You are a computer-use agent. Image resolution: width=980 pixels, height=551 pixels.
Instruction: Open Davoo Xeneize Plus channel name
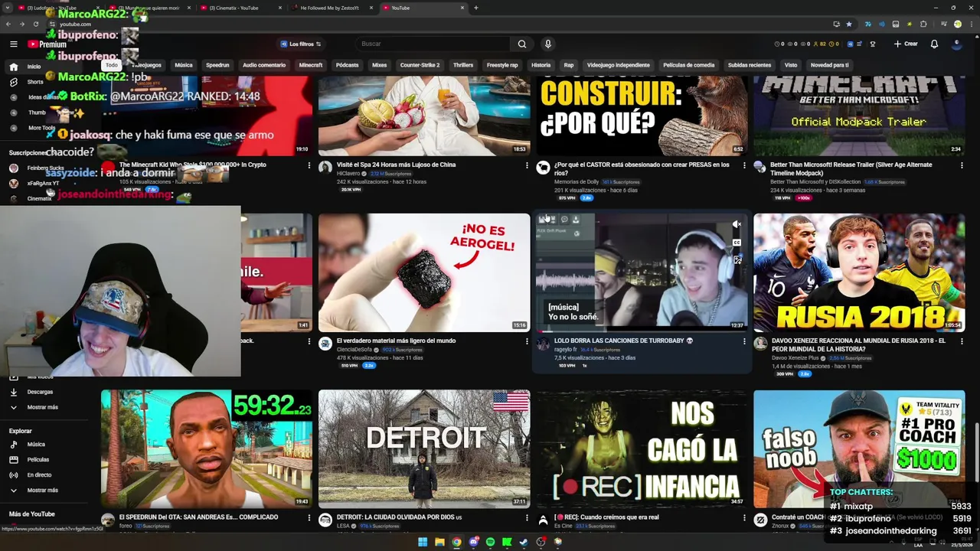795,358
